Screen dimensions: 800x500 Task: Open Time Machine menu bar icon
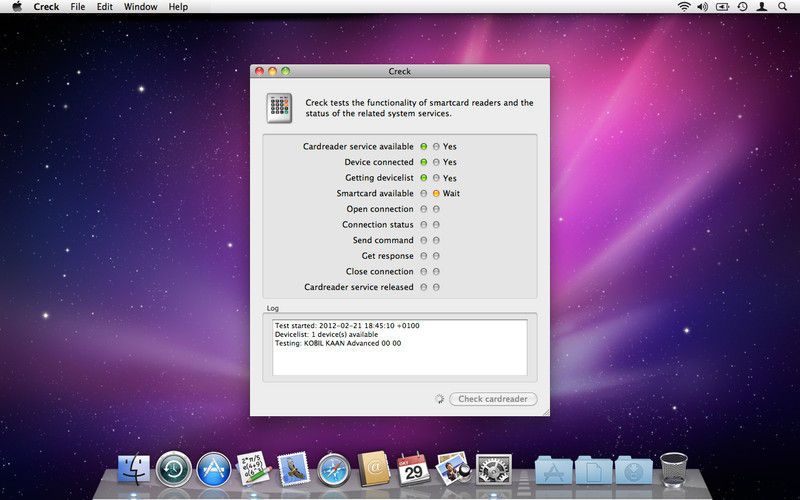(742, 7)
